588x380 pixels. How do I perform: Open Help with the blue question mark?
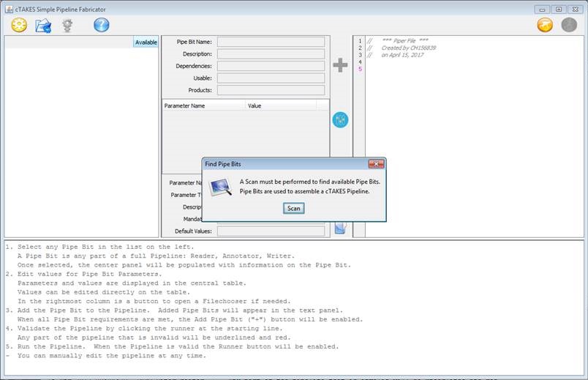click(102, 25)
